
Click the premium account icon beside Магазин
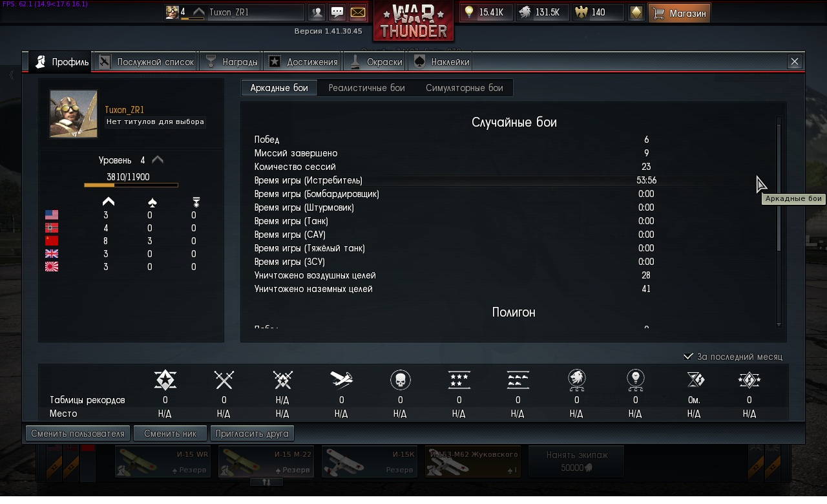pyautogui.click(x=636, y=12)
